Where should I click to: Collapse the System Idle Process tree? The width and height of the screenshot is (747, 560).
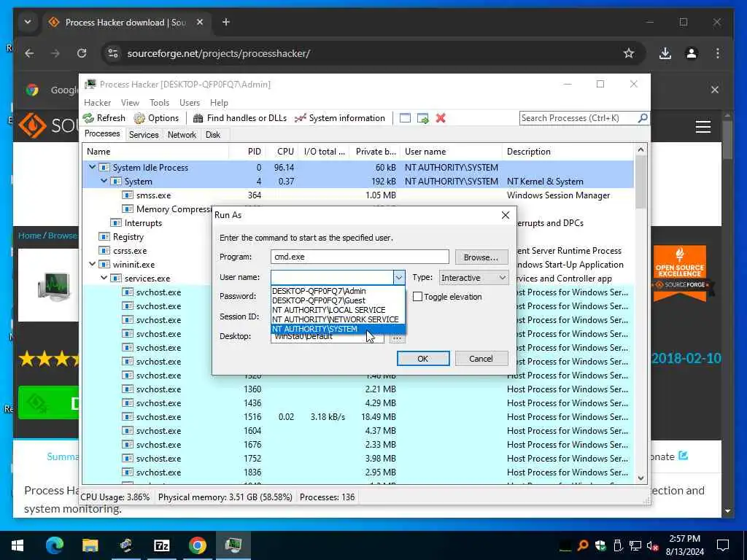point(92,167)
